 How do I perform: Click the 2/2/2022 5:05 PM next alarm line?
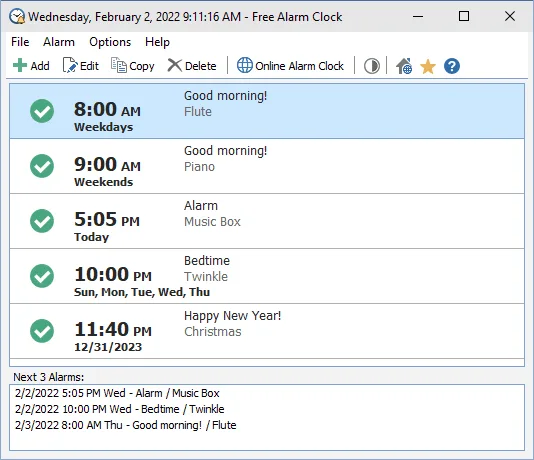point(117,393)
